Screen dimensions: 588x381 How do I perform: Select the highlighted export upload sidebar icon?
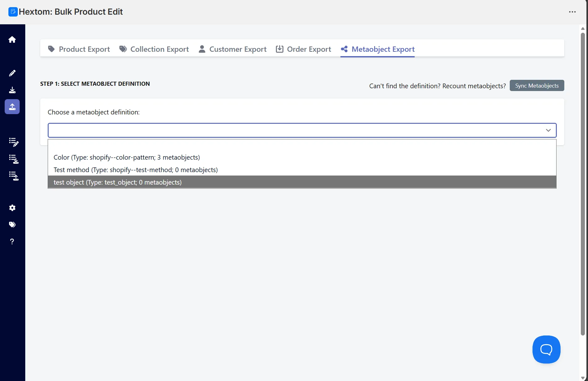pyautogui.click(x=12, y=107)
